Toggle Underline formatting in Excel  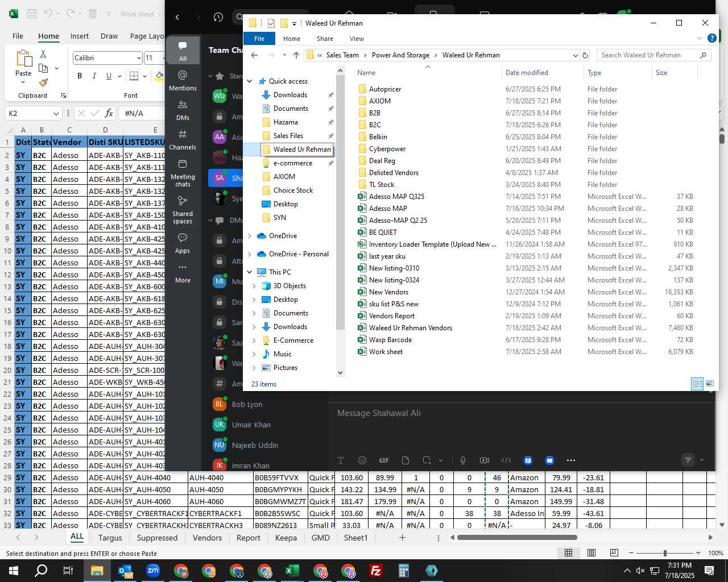click(108, 76)
